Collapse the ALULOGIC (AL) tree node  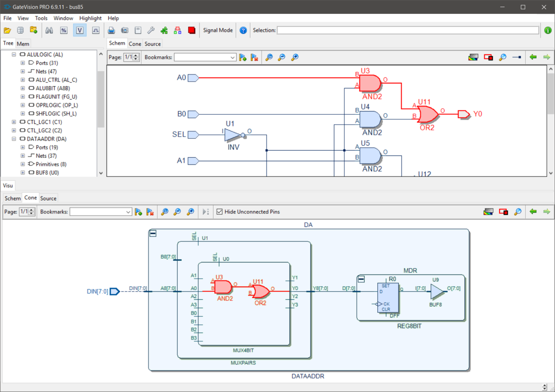[x=14, y=55]
